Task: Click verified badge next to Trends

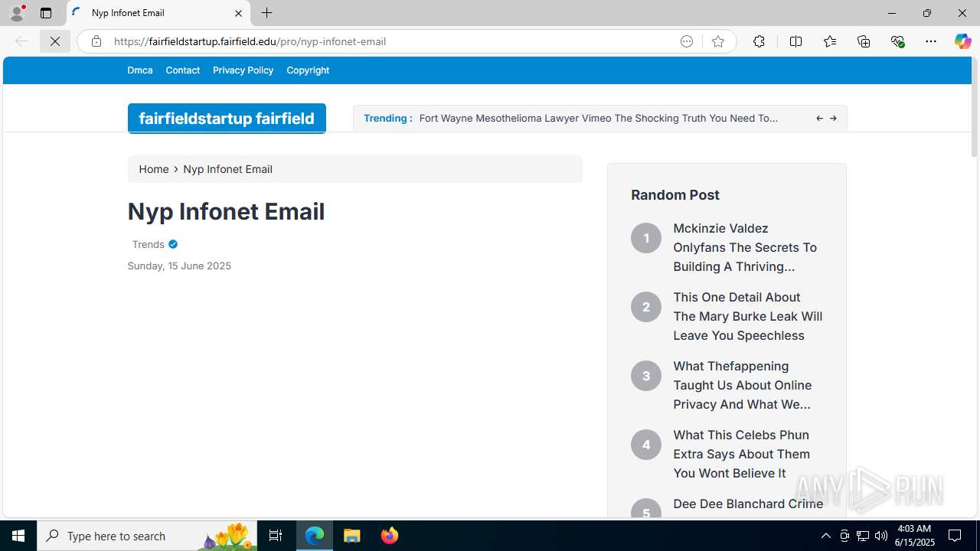Action: (173, 244)
